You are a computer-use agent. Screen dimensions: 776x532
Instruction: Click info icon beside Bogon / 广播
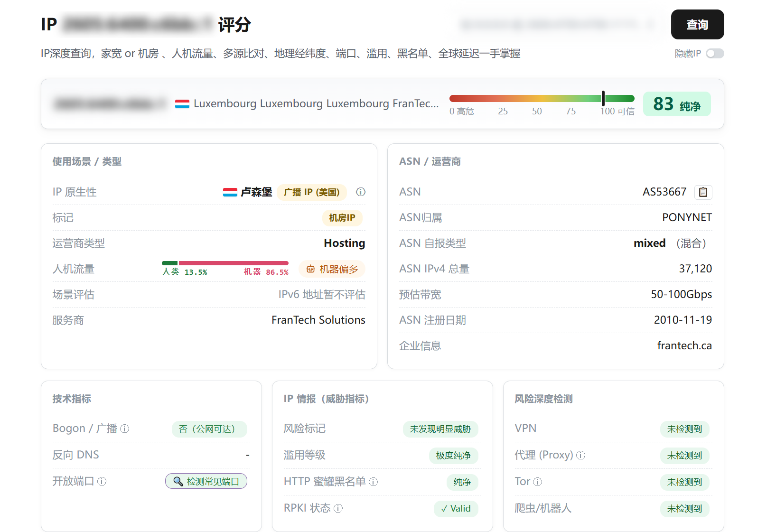click(125, 429)
